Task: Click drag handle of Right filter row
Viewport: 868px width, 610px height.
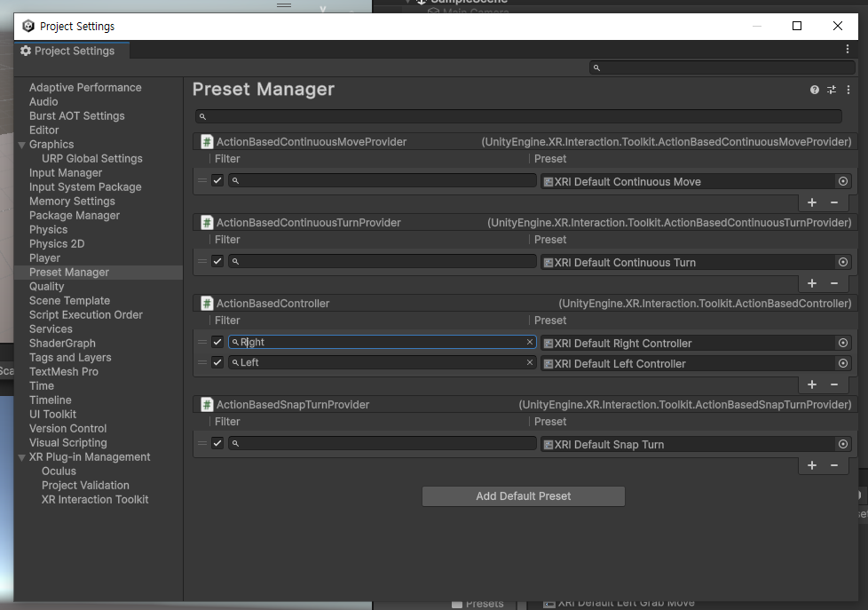Action: [202, 343]
